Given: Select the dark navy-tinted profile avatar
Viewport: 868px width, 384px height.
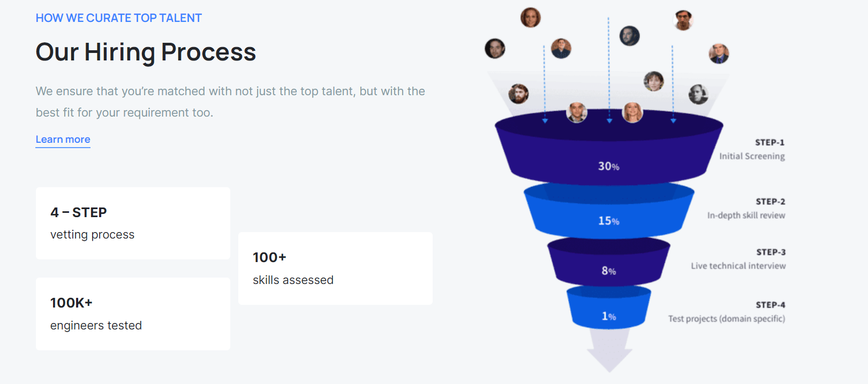Looking at the screenshot, I should (630, 36).
